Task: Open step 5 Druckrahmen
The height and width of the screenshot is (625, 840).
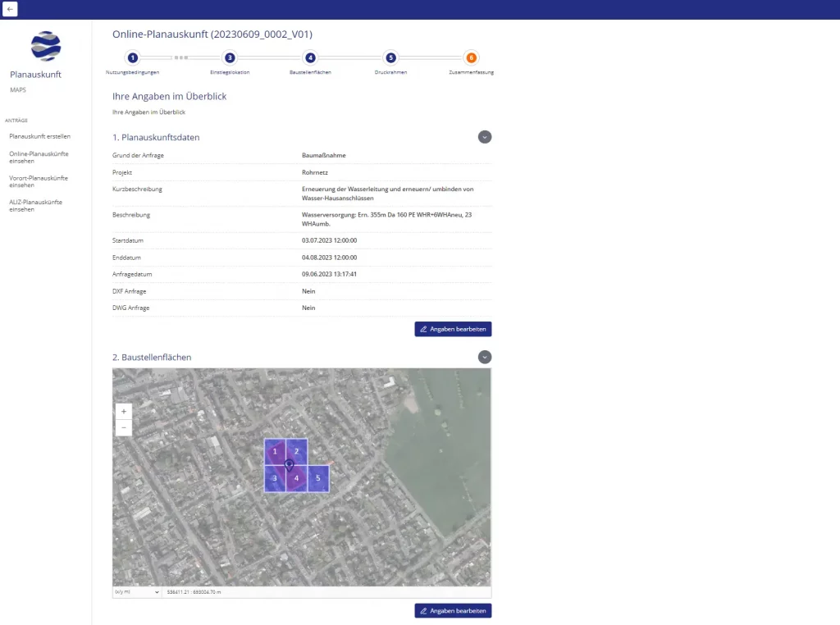Action: click(x=391, y=57)
